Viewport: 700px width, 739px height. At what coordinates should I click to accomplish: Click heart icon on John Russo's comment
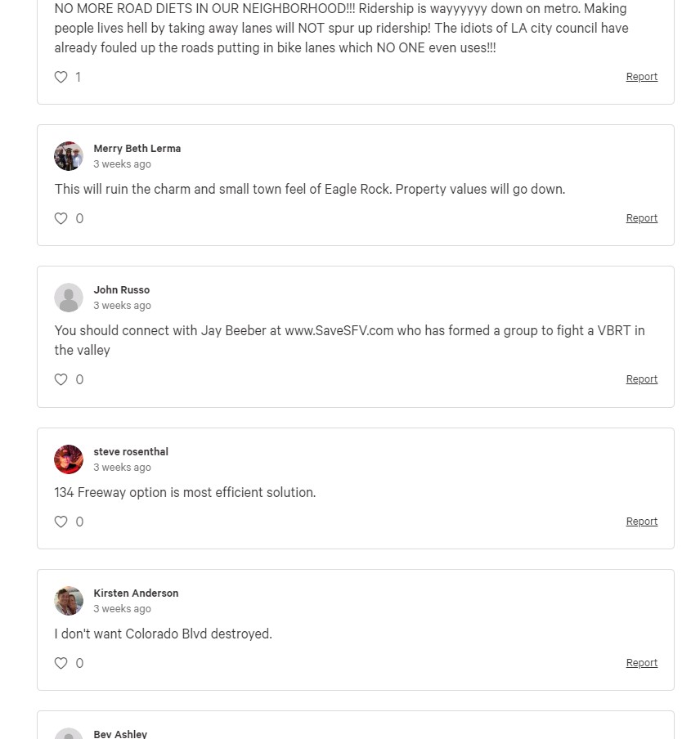tap(61, 379)
